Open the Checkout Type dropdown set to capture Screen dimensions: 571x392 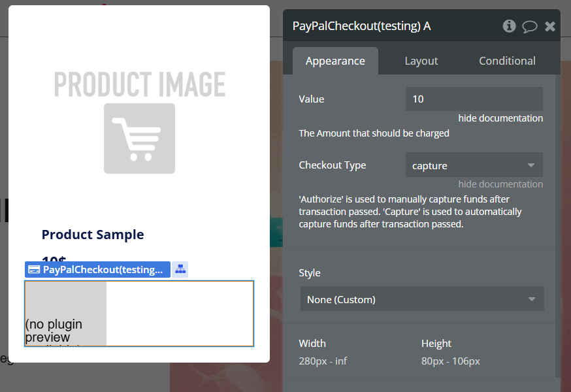click(474, 165)
